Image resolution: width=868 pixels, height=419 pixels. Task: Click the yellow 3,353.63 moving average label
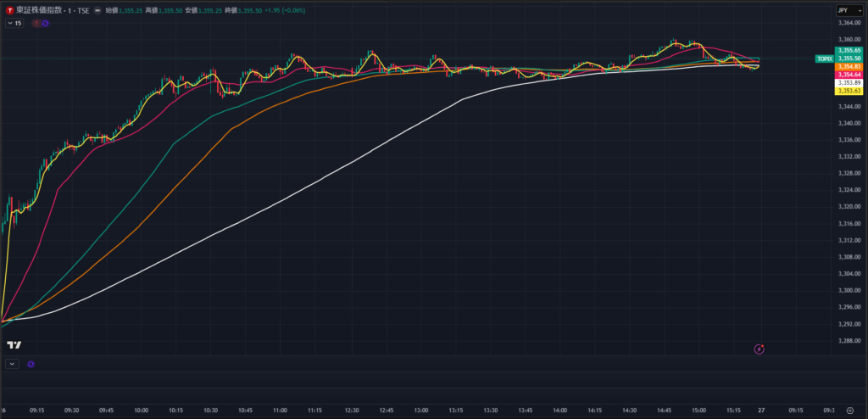pos(849,90)
